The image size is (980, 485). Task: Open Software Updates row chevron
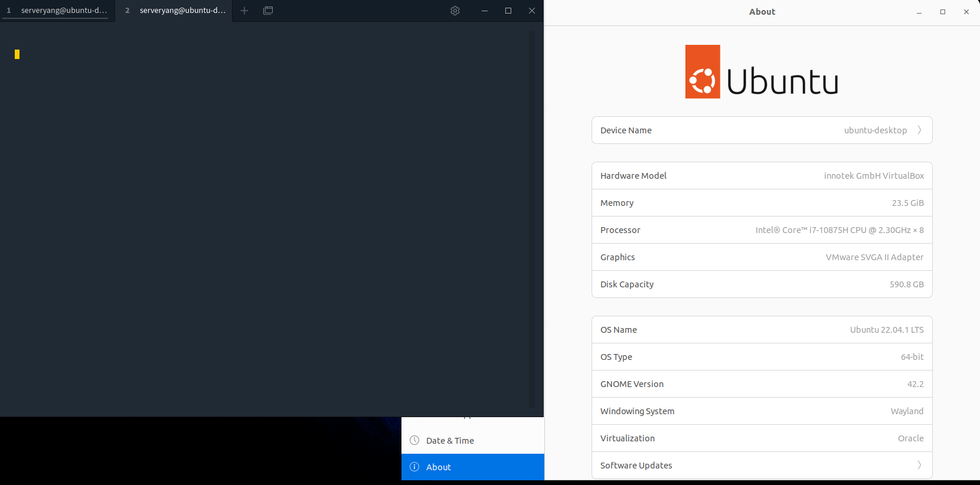coord(919,466)
